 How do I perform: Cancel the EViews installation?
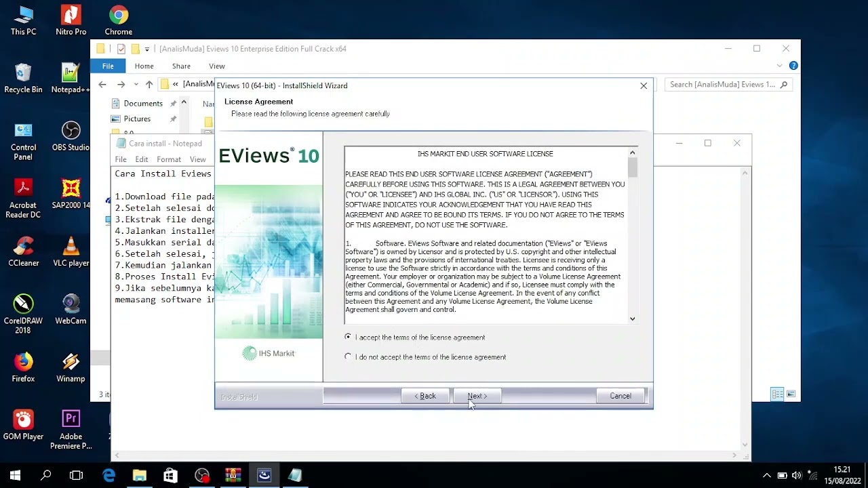(x=620, y=396)
